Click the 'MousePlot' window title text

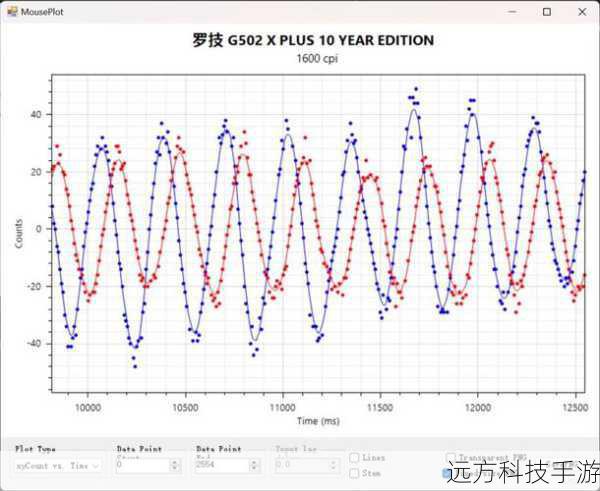[x=42, y=12]
